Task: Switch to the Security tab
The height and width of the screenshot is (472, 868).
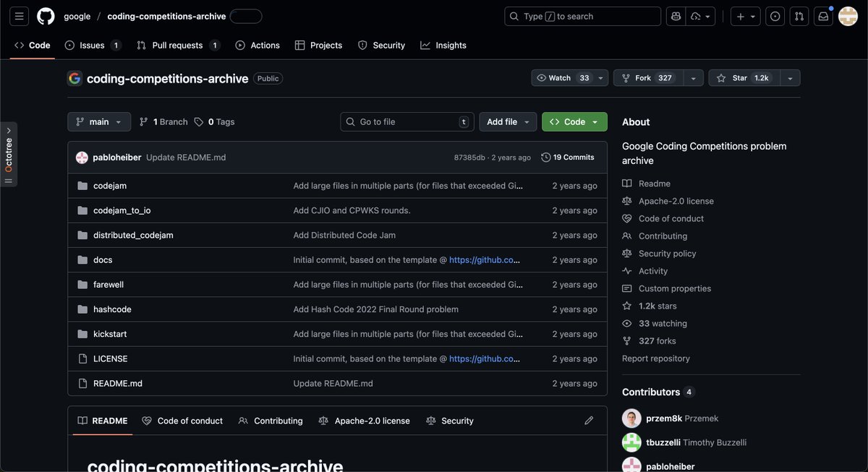Action: click(x=381, y=46)
